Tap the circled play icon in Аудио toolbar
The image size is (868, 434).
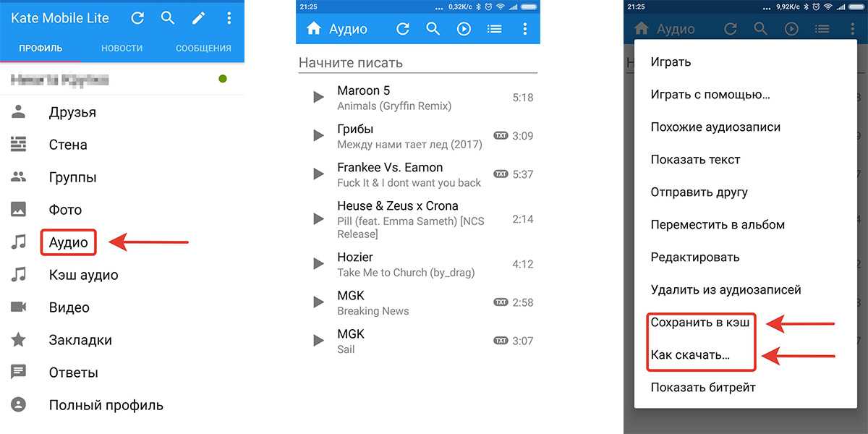click(x=464, y=29)
